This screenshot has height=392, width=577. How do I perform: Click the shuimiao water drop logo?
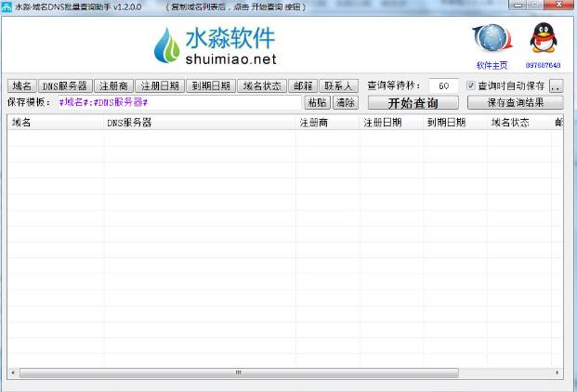pos(168,46)
